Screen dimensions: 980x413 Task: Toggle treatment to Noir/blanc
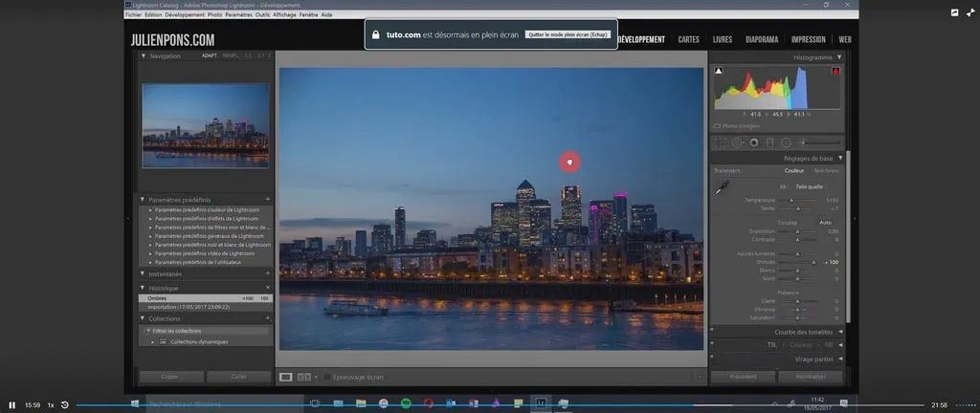coord(825,170)
